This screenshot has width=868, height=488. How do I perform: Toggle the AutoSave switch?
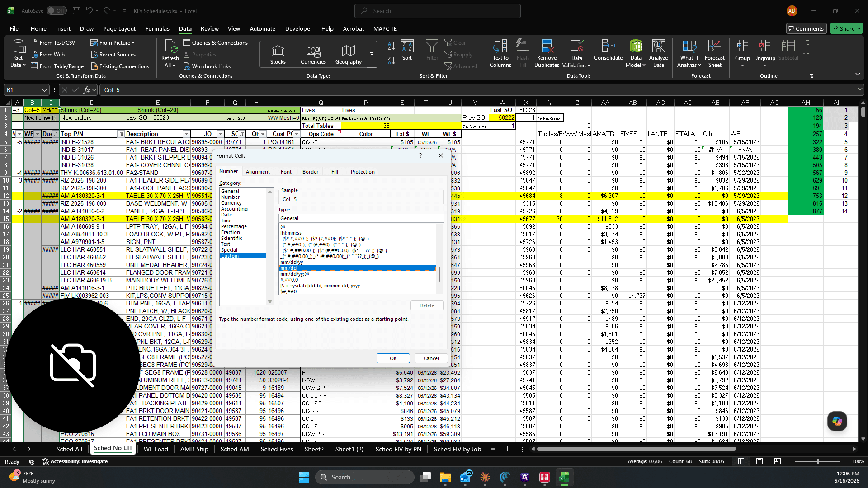(x=57, y=11)
